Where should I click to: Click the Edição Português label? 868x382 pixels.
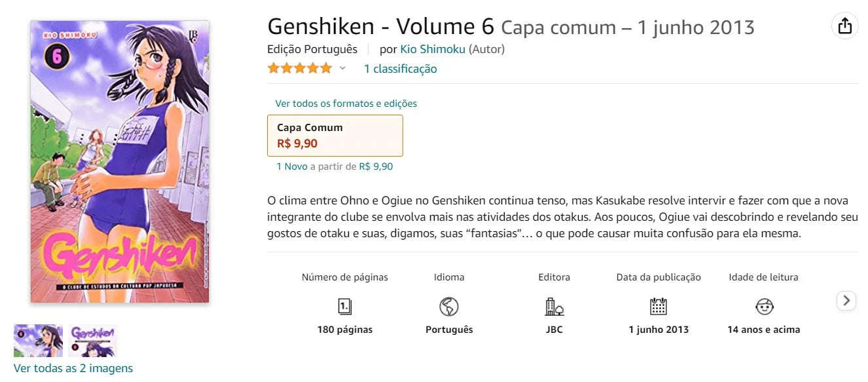click(x=312, y=48)
